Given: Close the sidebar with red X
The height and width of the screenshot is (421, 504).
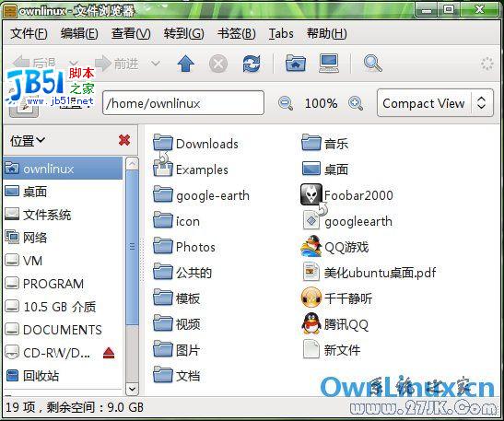Looking at the screenshot, I should (x=124, y=140).
